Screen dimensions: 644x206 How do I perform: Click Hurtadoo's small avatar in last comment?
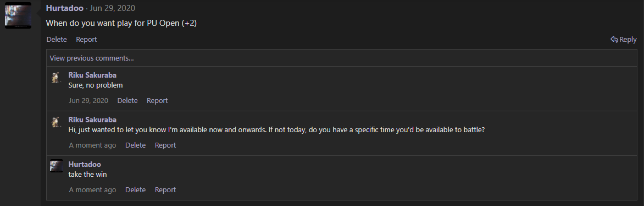coord(56,166)
